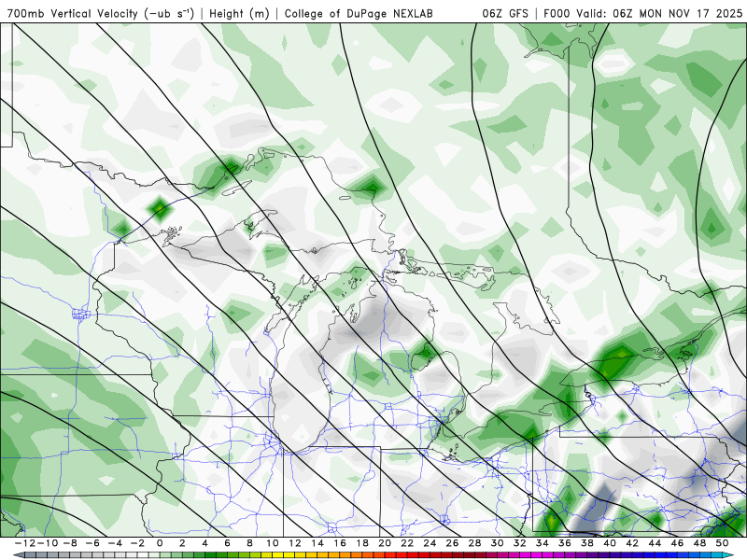Click the '700mb Vertical Velocity' title text
This screenshot has width=747, height=560.
73,14
